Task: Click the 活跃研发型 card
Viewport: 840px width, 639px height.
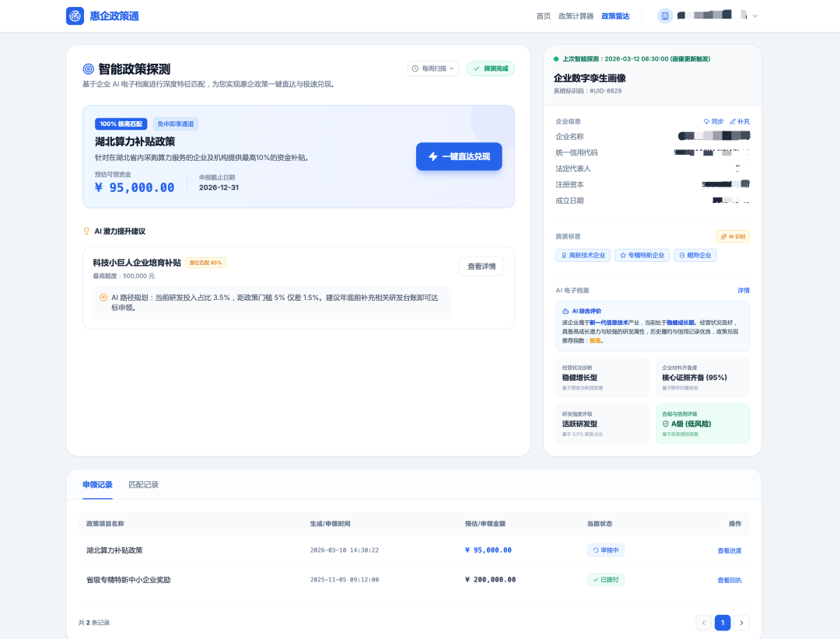Action: tap(602, 424)
